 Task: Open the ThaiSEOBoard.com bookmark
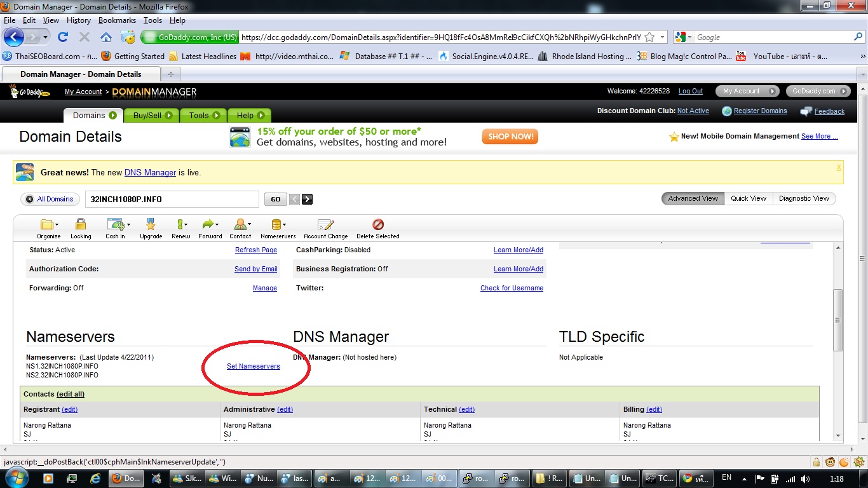pyautogui.click(x=50, y=57)
